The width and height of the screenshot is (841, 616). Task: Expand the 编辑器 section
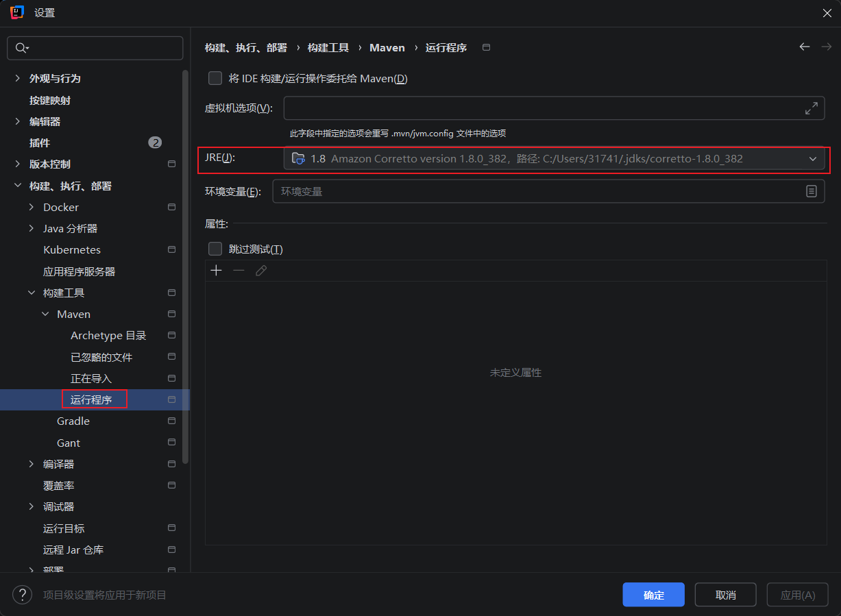point(17,121)
